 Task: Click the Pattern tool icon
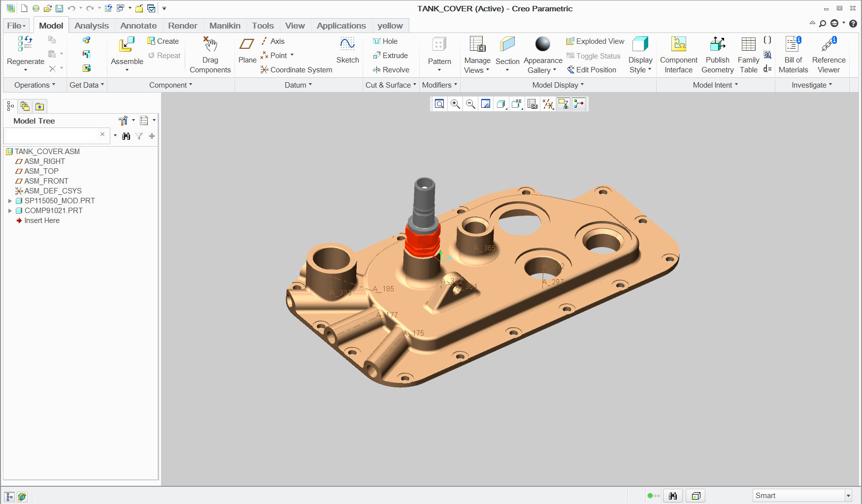tap(439, 44)
